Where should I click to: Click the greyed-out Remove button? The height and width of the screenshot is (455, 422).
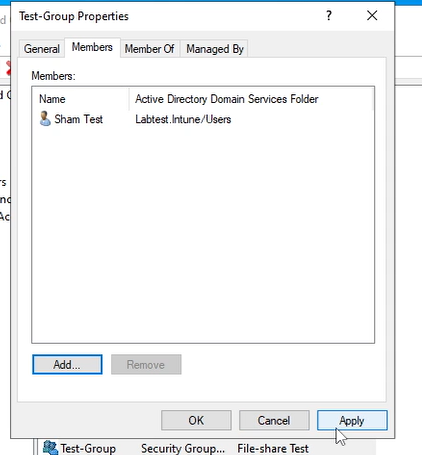click(146, 364)
